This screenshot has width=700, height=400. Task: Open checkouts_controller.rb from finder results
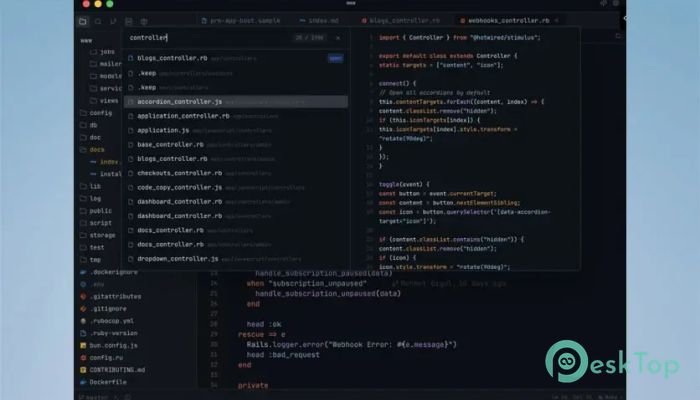point(236,173)
